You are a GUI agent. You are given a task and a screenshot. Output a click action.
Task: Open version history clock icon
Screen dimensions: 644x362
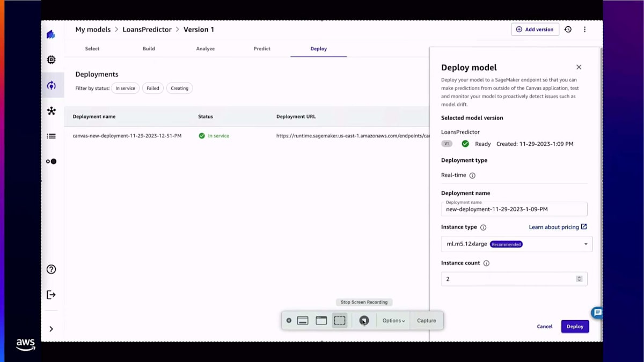click(x=568, y=29)
